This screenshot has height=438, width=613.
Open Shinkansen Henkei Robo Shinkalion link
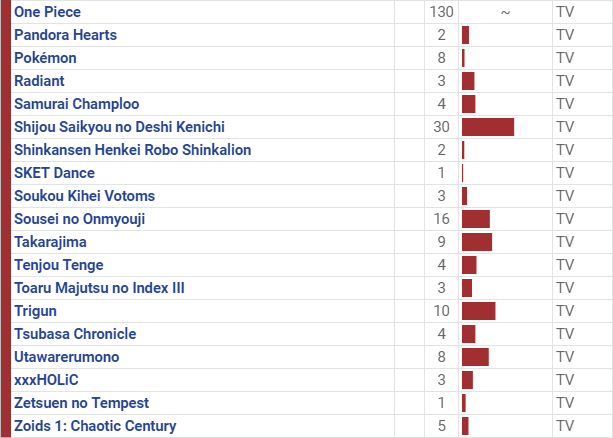tap(133, 150)
